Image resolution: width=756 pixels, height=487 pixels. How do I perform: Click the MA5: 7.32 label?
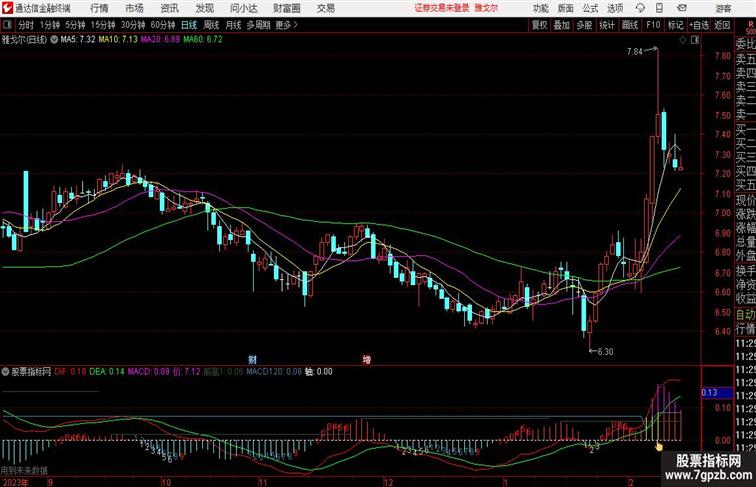point(78,40)
